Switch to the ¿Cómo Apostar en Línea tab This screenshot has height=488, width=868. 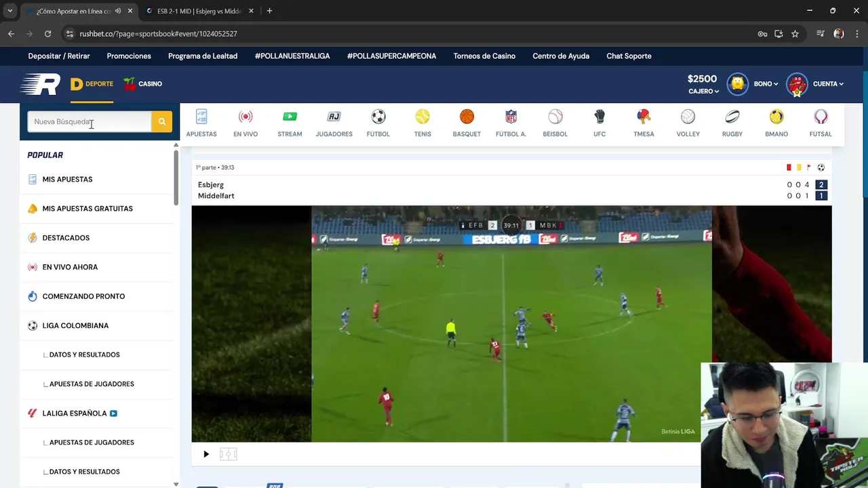pos(73,12)
